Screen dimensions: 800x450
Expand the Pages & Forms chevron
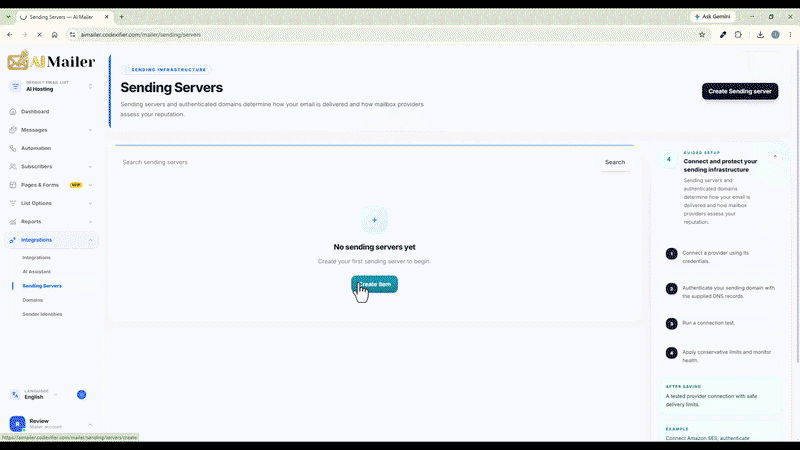coord(90,185)
